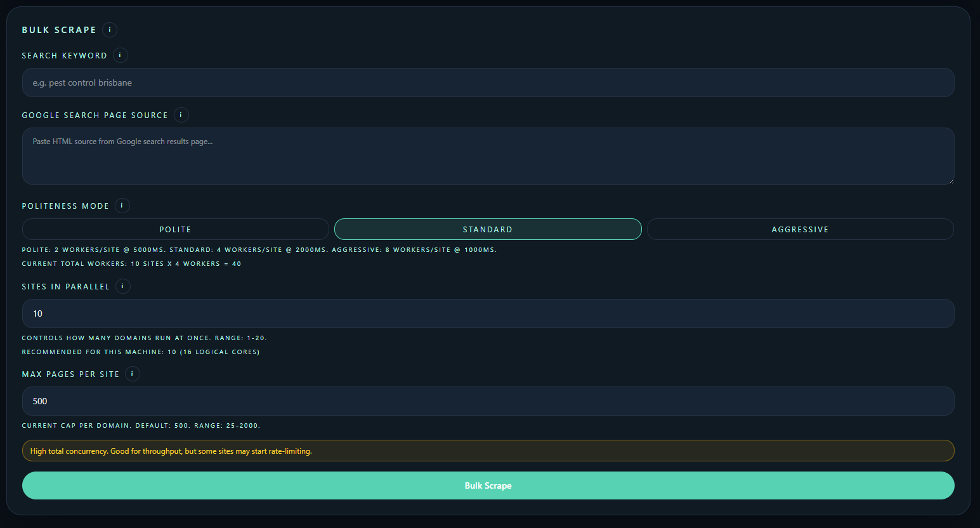Click the info icon beside Bulk Scrape heading

[110, 30]
